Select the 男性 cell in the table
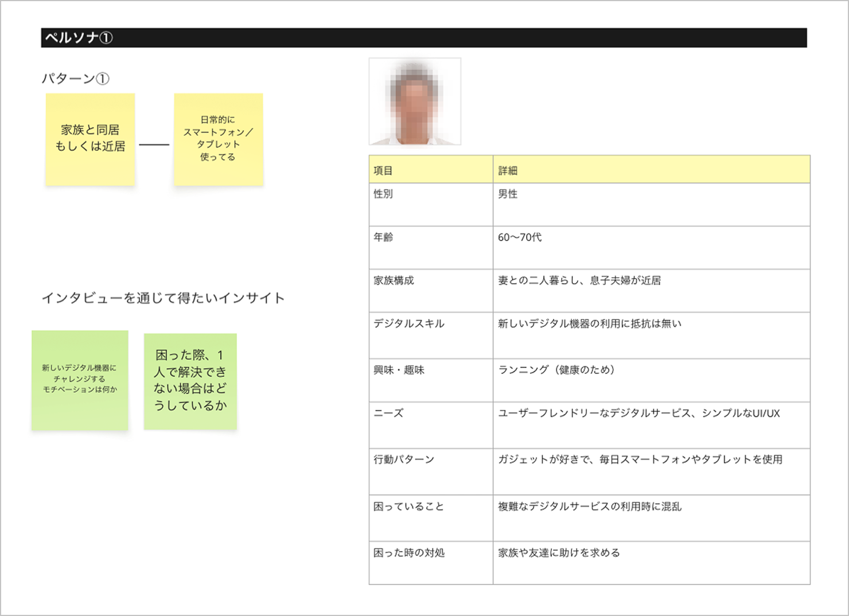 [651, 204]
